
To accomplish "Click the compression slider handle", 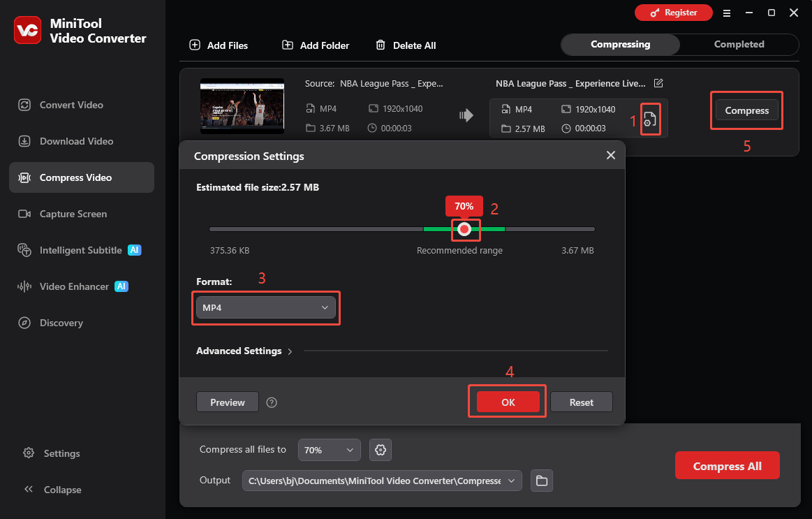I will coord(464,229).
